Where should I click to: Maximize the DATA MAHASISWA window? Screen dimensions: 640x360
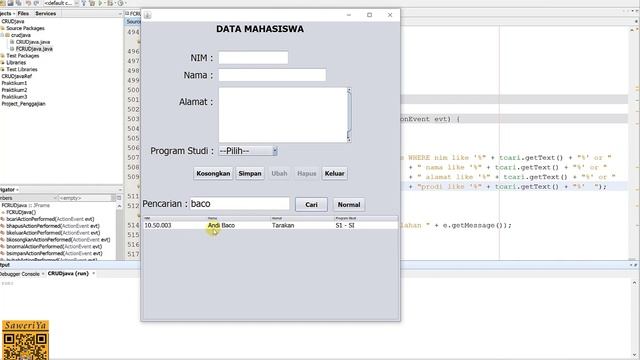369,15
